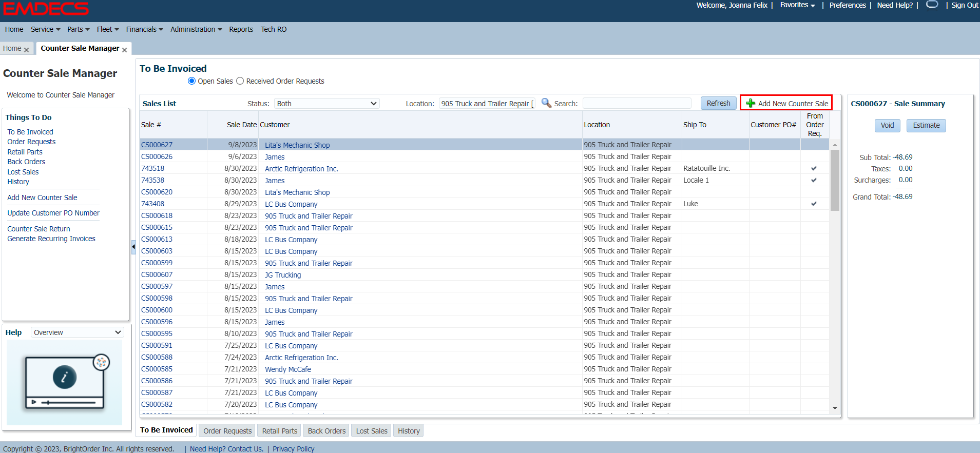Open Retail Parts in Things To Do
The height and width of the screenshot is (453, 980).
(25, 152)
